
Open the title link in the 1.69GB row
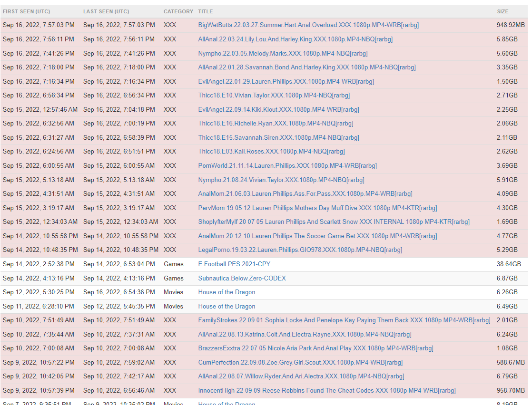[334, 222]
